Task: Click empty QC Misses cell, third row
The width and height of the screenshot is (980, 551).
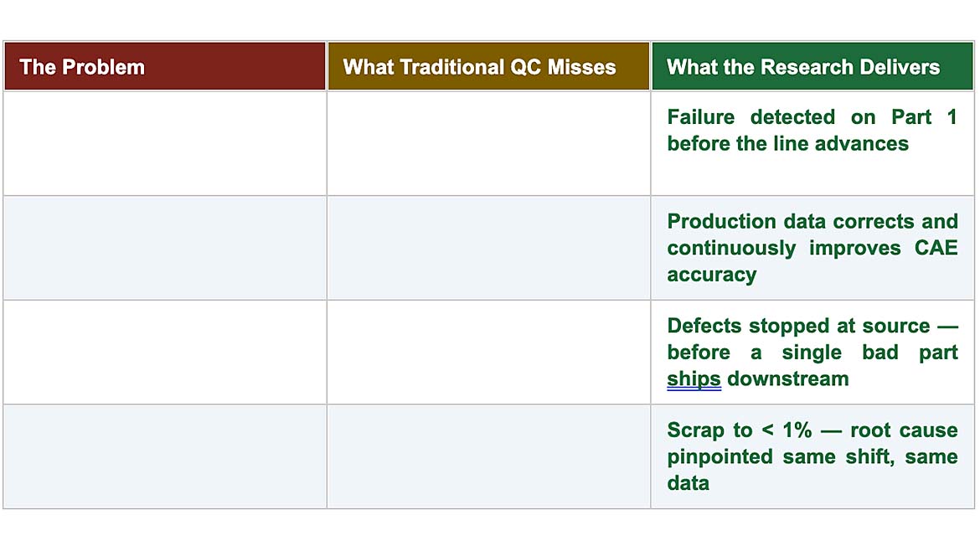Action: [489, 353]
